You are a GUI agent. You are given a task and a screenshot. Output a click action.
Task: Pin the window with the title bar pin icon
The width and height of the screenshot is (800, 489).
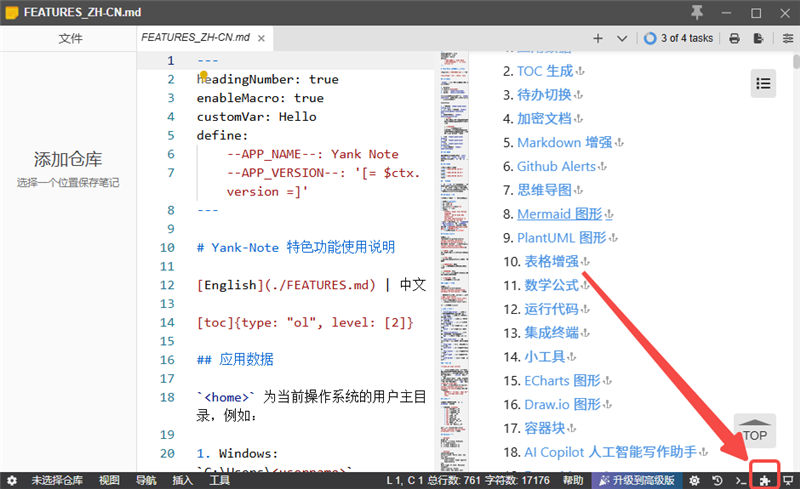tap(697, 12)
